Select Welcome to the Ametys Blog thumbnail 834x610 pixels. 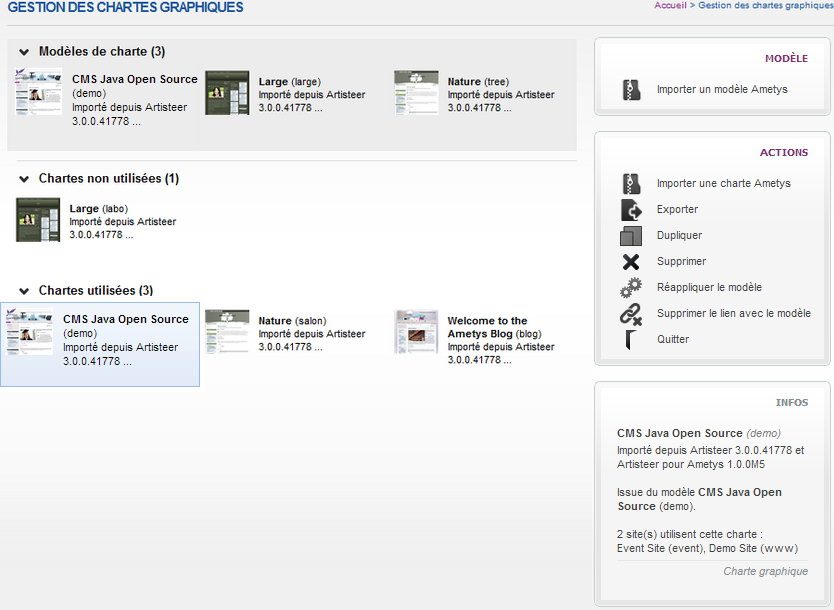416,332
